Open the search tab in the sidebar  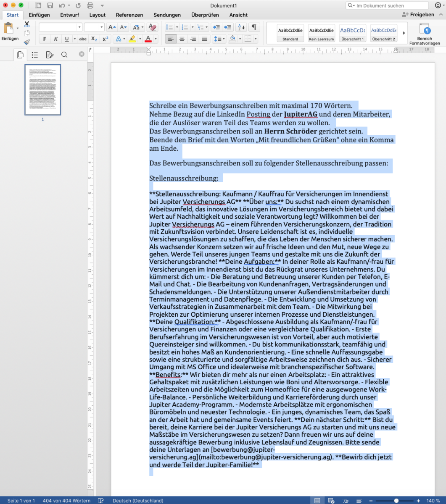[x=64, y=55]
